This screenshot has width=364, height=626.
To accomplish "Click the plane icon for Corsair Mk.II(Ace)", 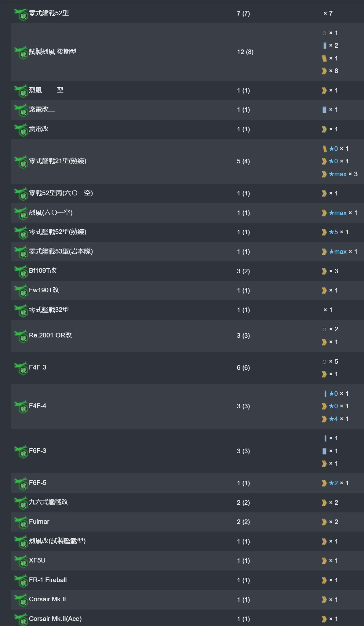I will pos(21,620).
